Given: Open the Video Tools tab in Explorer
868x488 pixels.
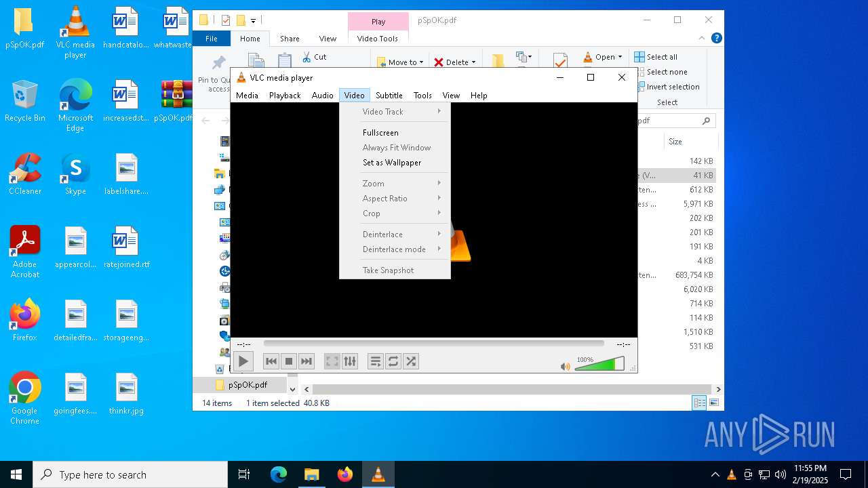Looking at the screenshot, I should coord(378,39).
